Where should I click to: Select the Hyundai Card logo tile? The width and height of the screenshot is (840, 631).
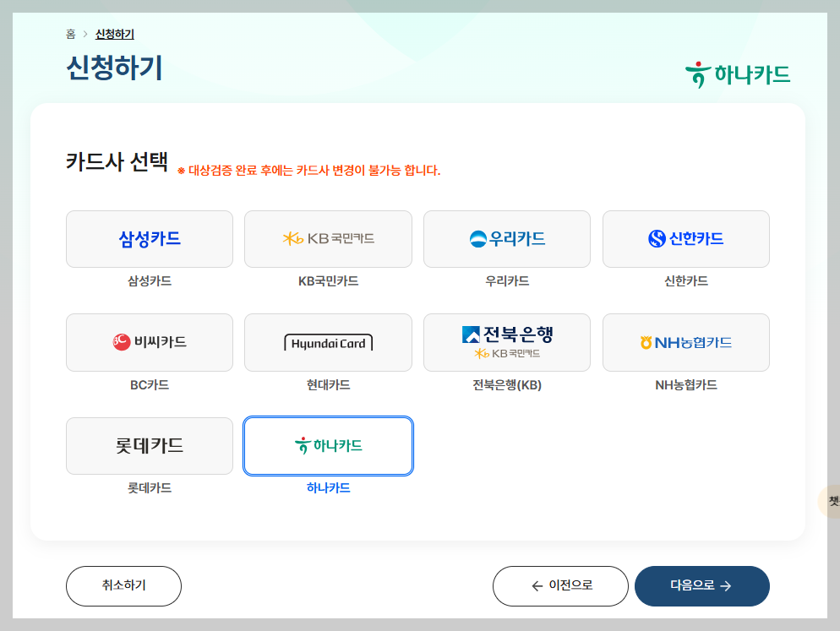[x=328, y=342]
